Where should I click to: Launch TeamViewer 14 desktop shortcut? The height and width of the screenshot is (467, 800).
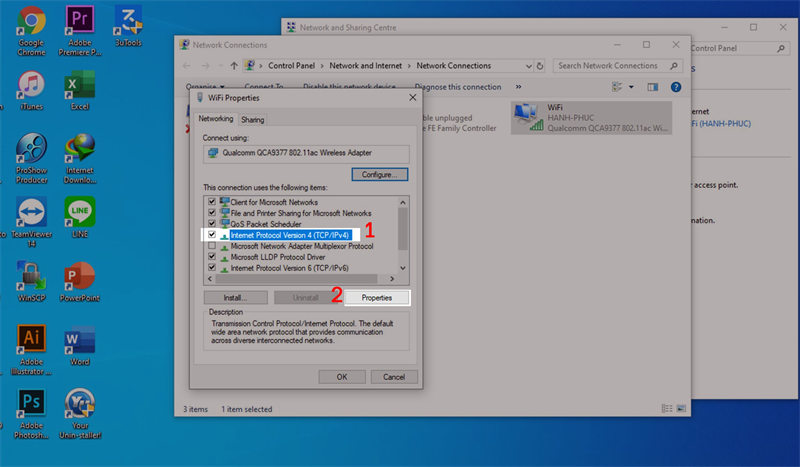click(x=31, y=222)
